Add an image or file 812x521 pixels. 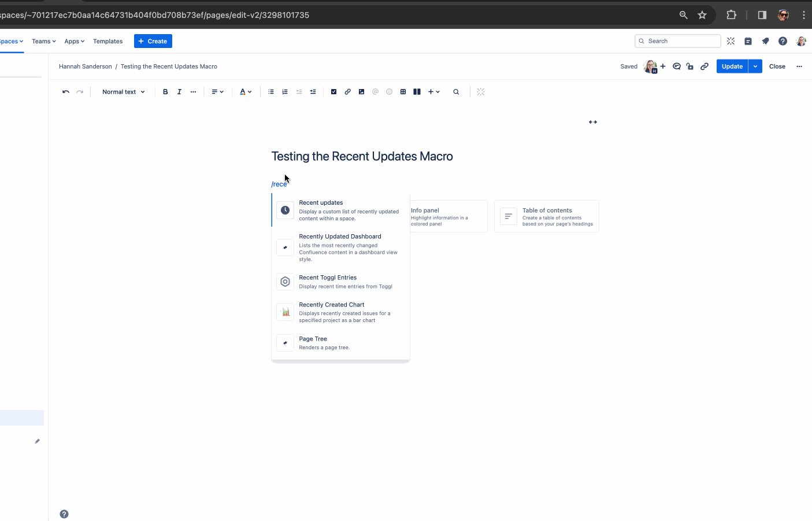pos(361,92)
